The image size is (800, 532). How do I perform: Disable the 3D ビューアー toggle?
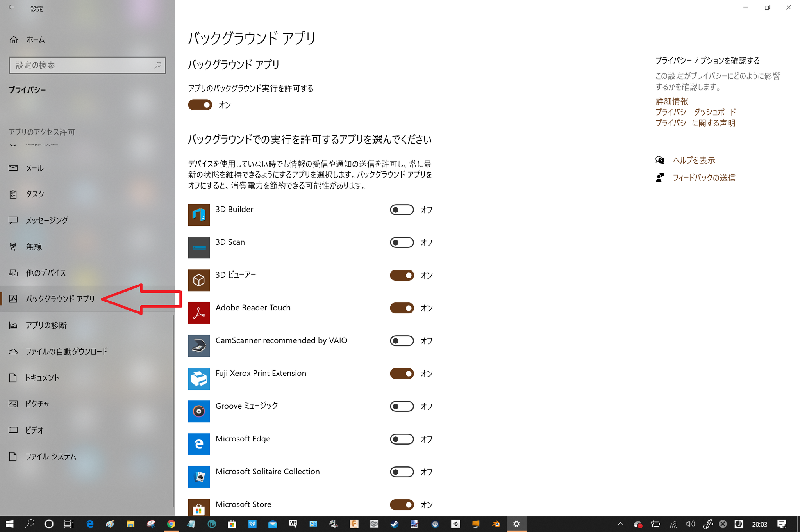[401, 275]
